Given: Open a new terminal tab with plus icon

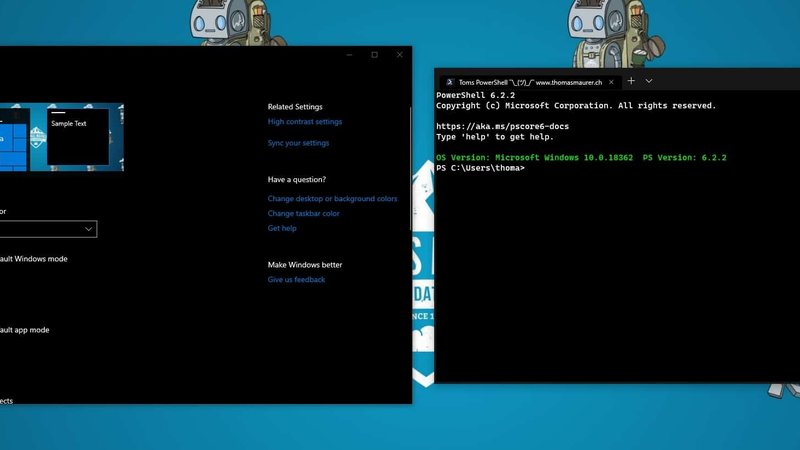Looking at the screenshot, I should pos(631,81).
